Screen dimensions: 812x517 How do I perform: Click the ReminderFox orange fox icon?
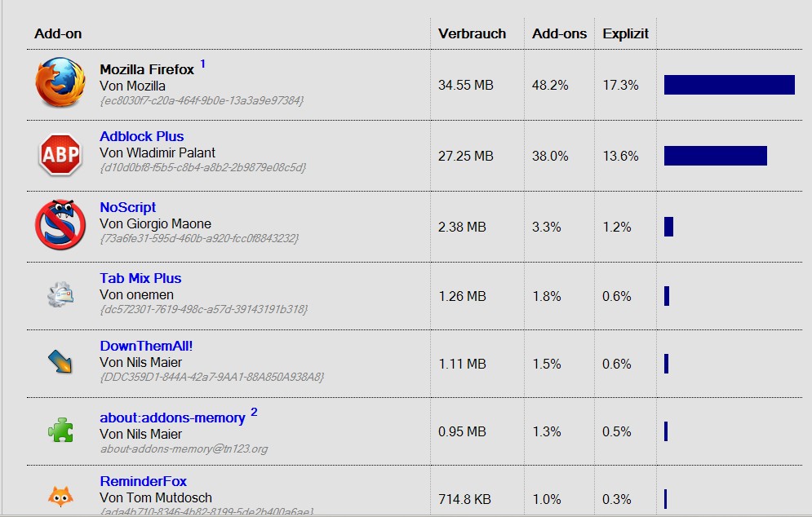(x=60, y=495)
